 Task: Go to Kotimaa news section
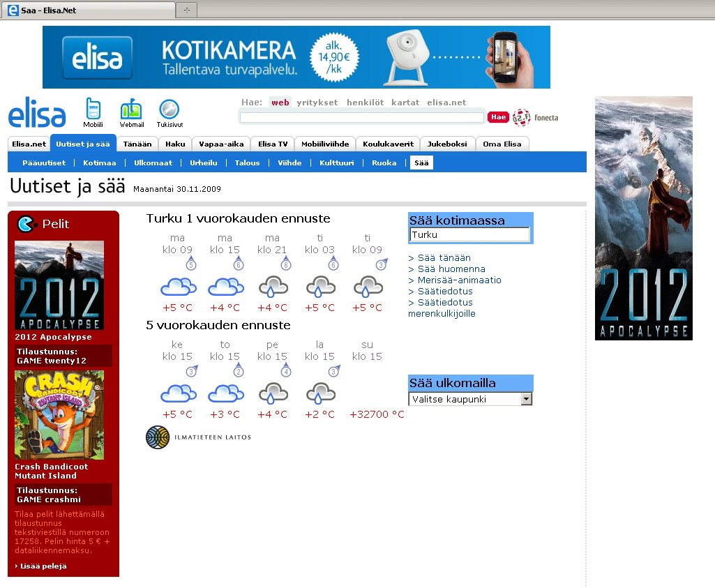(100, 163)
